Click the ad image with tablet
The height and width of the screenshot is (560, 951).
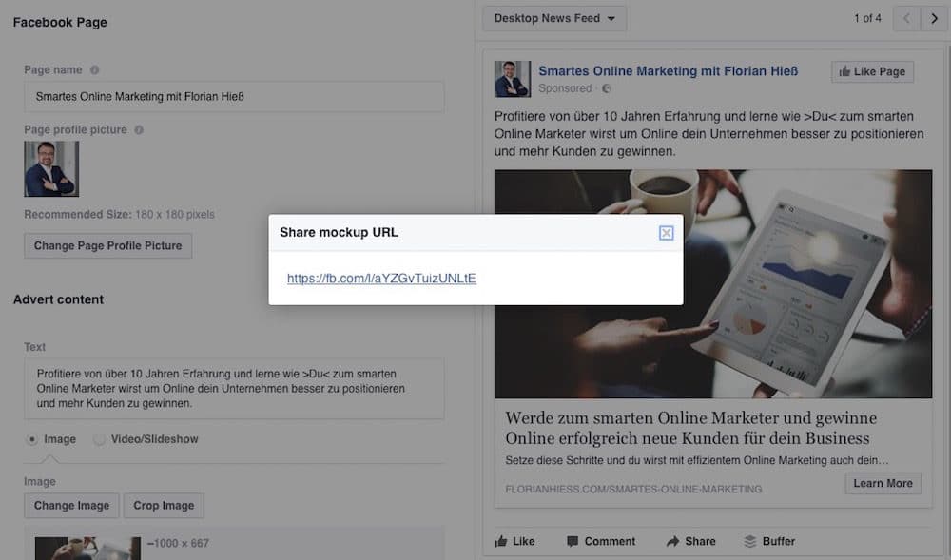[713, 283]
